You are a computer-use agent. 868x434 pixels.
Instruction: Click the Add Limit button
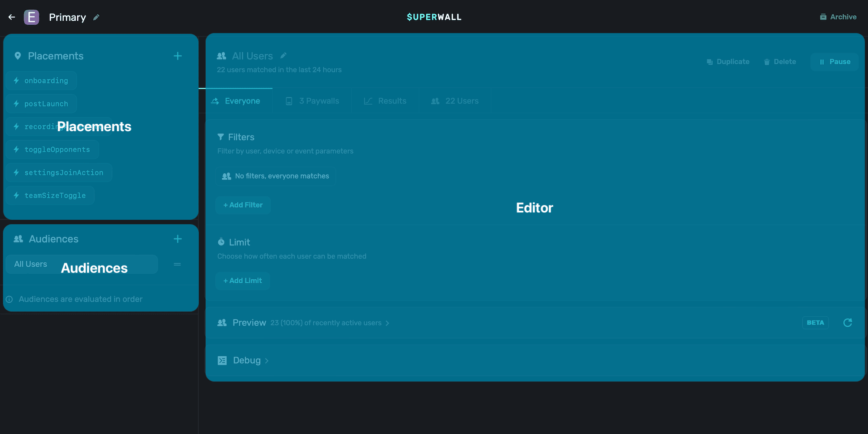click(243, 281)
